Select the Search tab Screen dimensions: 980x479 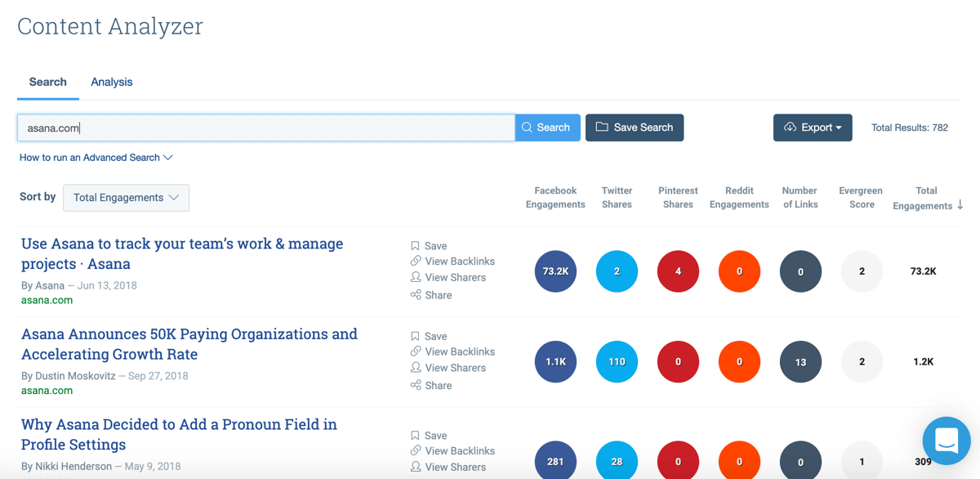(48, 82)
